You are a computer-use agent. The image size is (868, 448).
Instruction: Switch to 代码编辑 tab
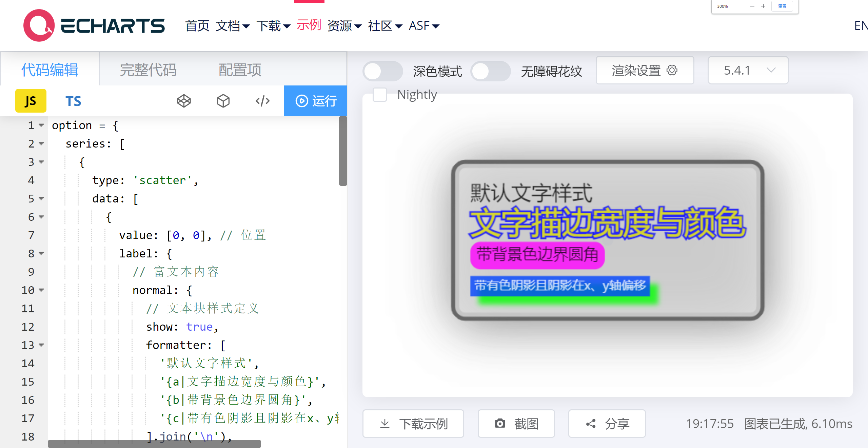tap(50, 70)
